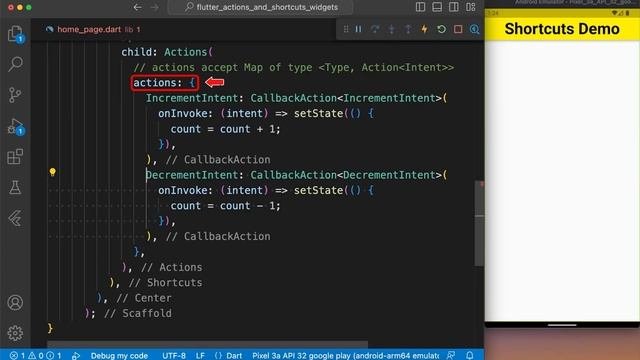Image resolution: width=640 pixels, height=360 pixels.
Task: Click the 'count = count - 1;' line
Action: click(x=225, y=206)
